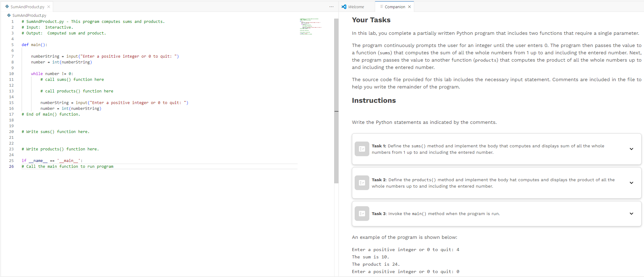Click line 5 'def main():' code
The width and height of the screenshot is (644, 277).
pyautogui.click(x=34, y=45)
